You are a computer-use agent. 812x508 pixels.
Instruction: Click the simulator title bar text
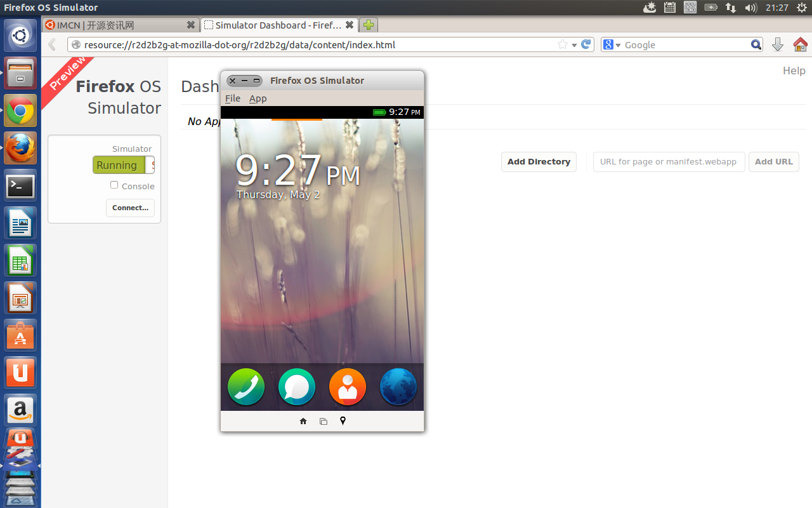coord(317,81)
